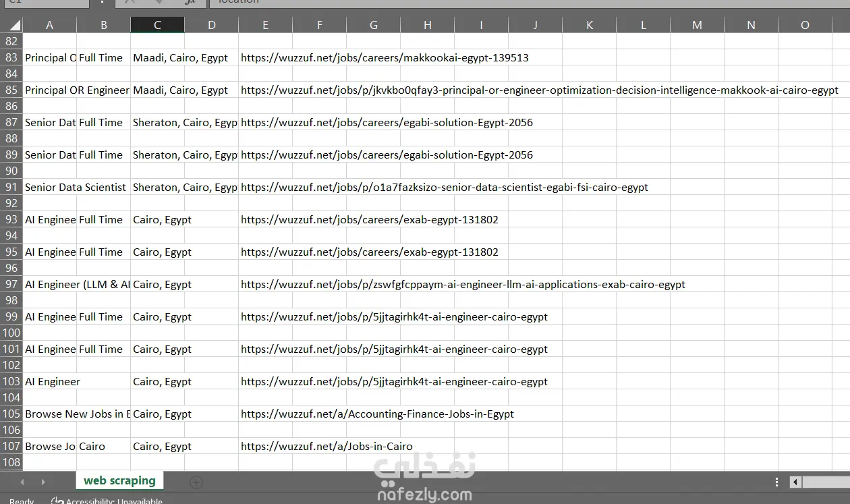Click makkookai-egypt-139513 URL in row 83
Image resolution: width=850 pixels, height=504 pixels.
pyautogui.click(x=385, y=57)
